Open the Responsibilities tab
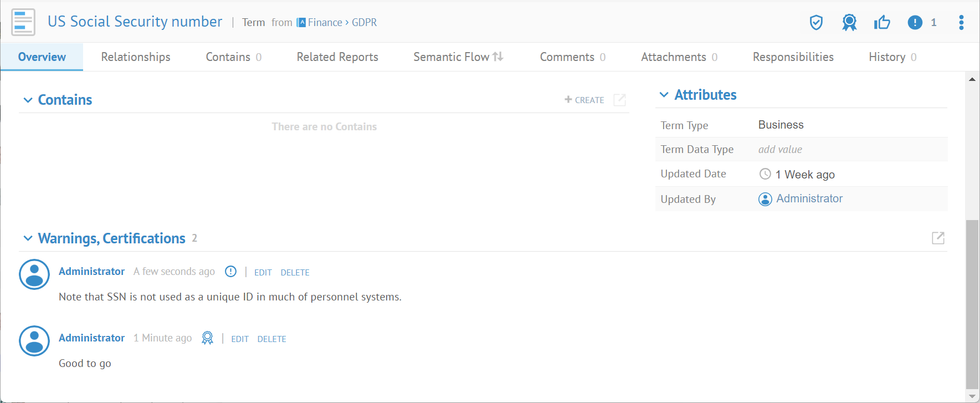The image size is (980, 403). pyautogui.click(x=793, y=57)
